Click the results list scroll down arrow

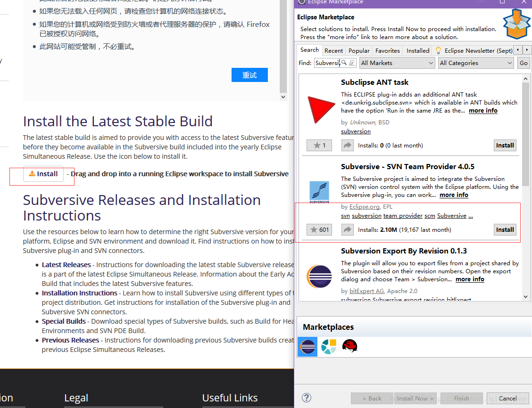525,297
